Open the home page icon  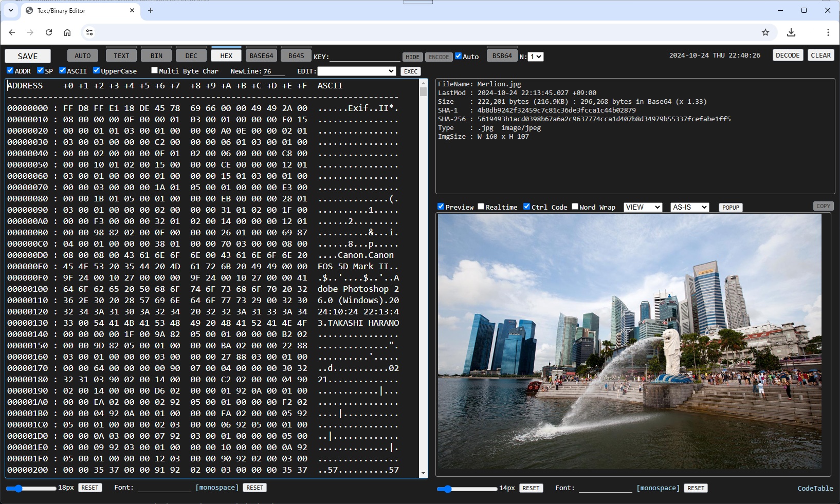coord(67,32)
